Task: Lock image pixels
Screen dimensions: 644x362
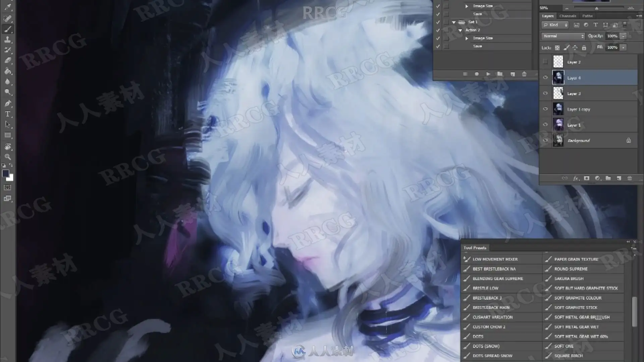Action: click(566, 48)
